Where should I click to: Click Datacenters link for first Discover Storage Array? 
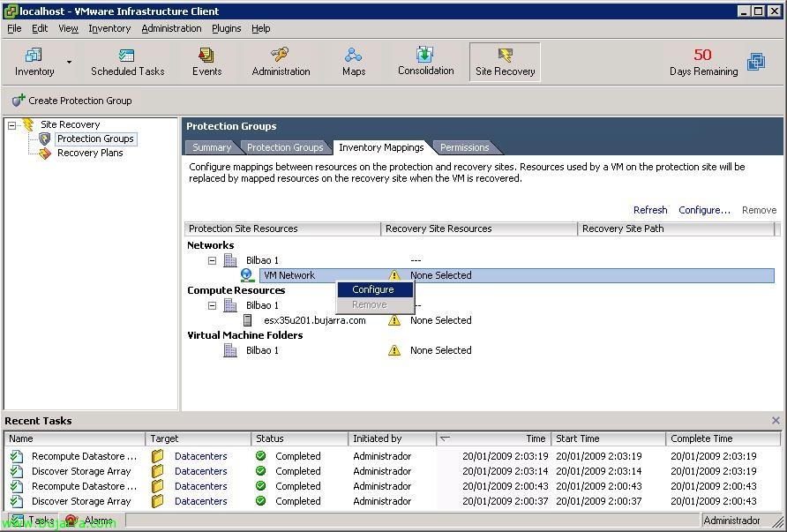(x=201, y=471)
